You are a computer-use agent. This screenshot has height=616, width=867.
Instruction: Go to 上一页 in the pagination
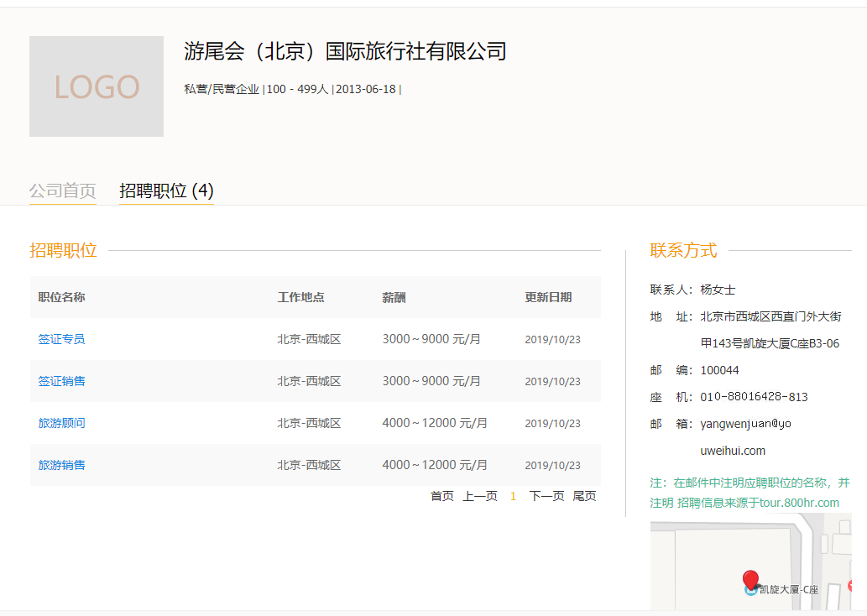[x=480, y=496]
